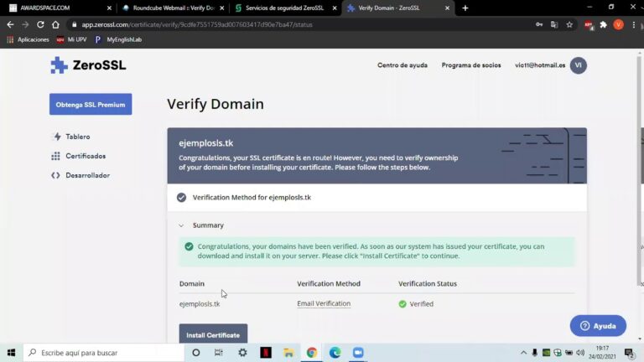Screen dimensions: 644x362
Task: Go forward in browser
Action: tap(25, 24)
